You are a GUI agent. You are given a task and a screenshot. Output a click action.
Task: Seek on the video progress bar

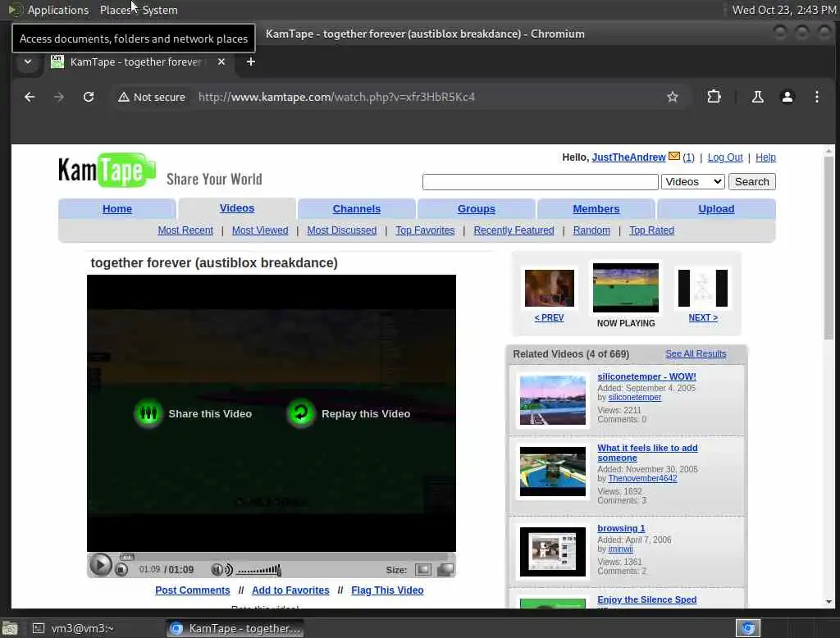pyautogui.click(x=271, y=557)
